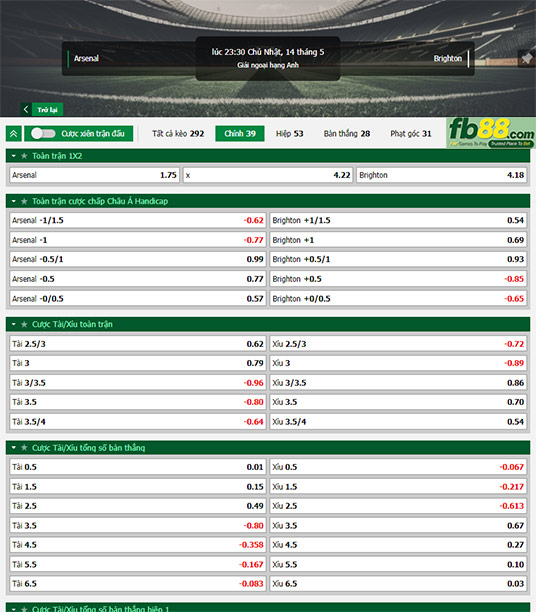This screenshot has height=612, width=536.
Task: Collapse the Toàn trận 1X2 section
Action: (14, 156)
